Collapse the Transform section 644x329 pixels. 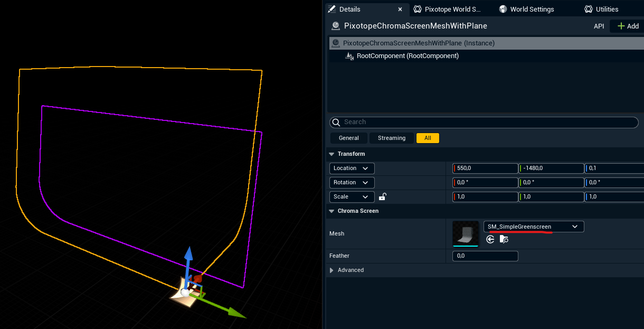tap(332, 154)
